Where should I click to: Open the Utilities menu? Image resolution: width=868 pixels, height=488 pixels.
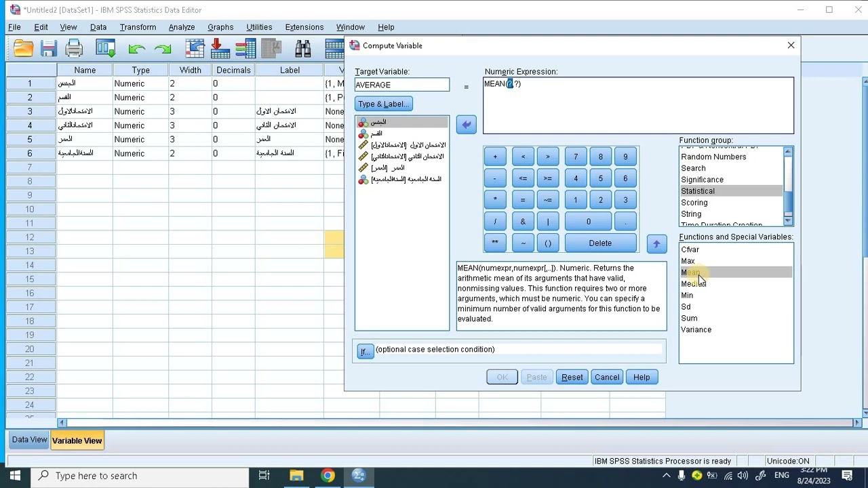tap(259, 27)
